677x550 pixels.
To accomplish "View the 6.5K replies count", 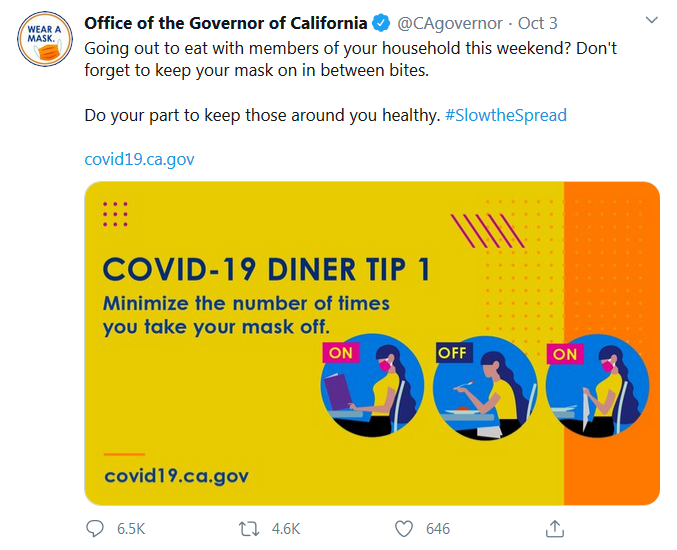I will coord(131,529).
